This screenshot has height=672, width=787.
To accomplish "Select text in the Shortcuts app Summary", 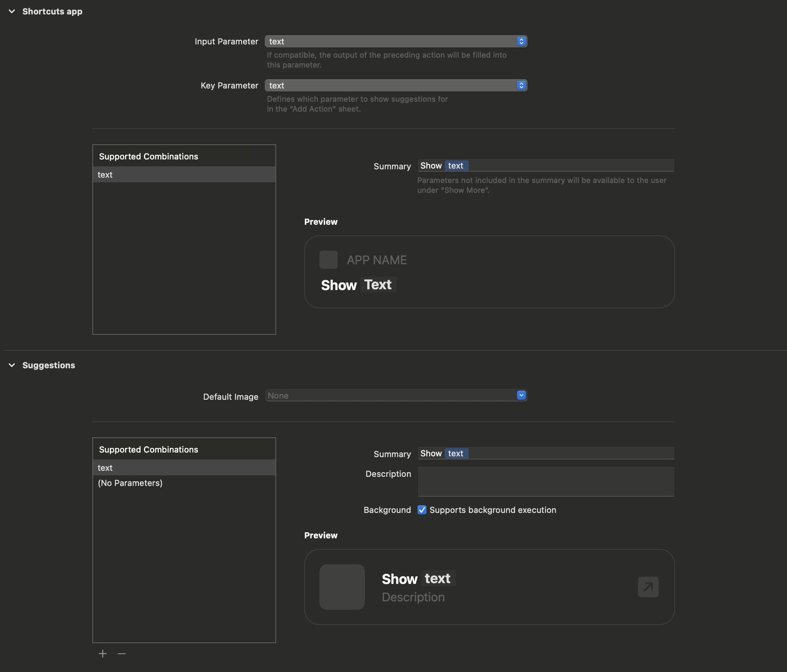I will coord(455,165).
